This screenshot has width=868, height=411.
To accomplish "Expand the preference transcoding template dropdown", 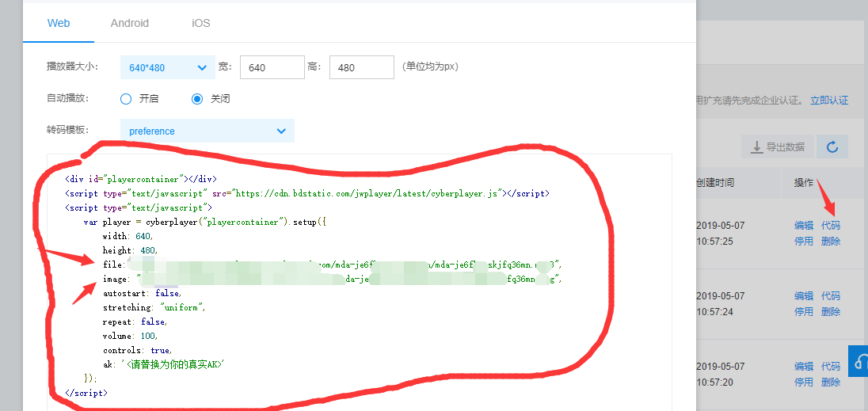I will [x=207, y=131].
